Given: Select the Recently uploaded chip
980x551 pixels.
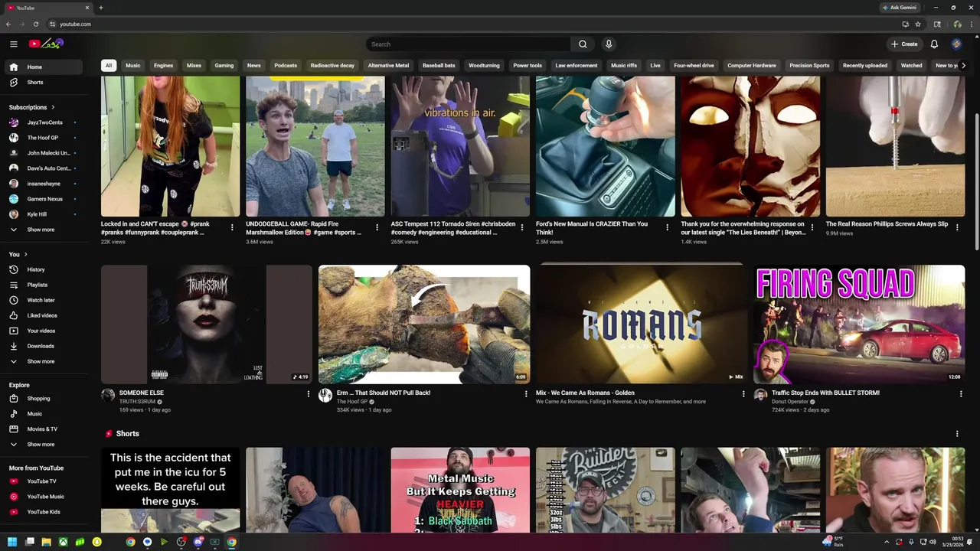Looking at the screenshot, I should [x=865, y=65].
